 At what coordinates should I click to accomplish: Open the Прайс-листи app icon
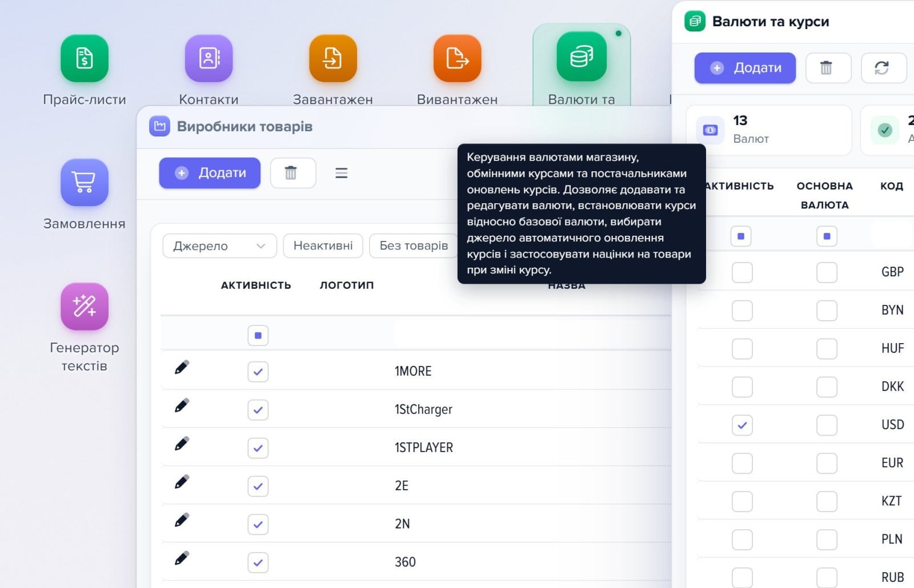coord(85,59)
